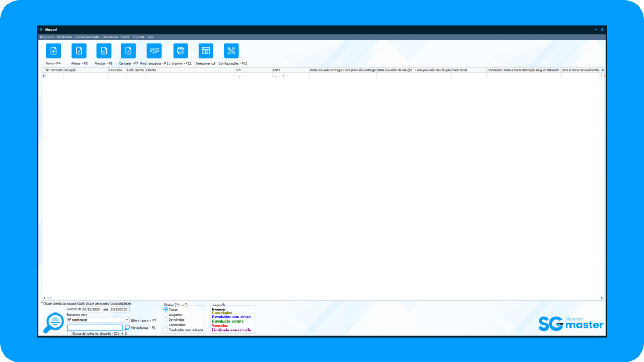Select the Alugados status radio button
644x362 pixels.
166,315
